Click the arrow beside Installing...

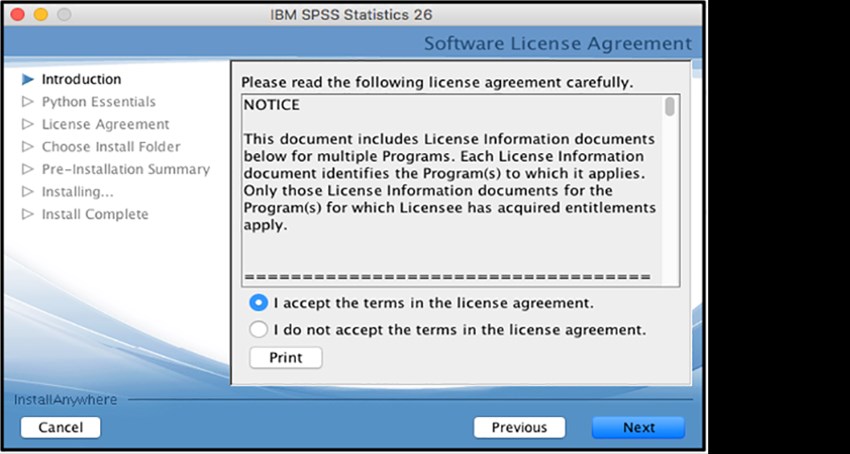click(28, 192)
